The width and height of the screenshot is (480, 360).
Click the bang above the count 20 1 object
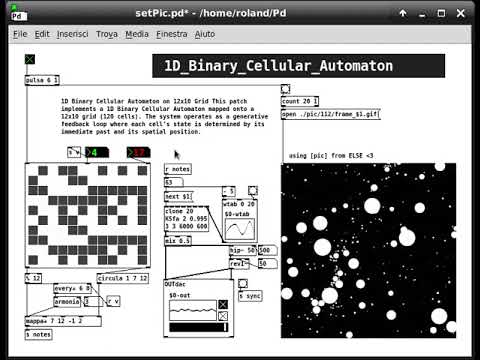[x=285, y=89]
